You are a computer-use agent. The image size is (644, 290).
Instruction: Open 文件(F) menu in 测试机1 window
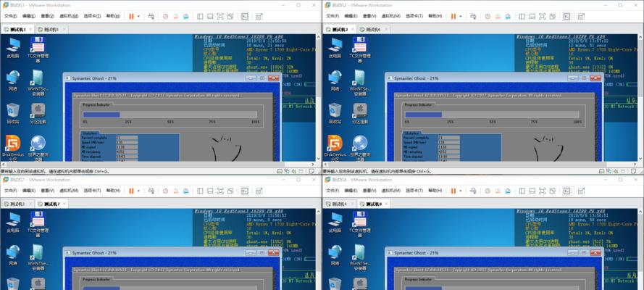(x=11, y=17)
